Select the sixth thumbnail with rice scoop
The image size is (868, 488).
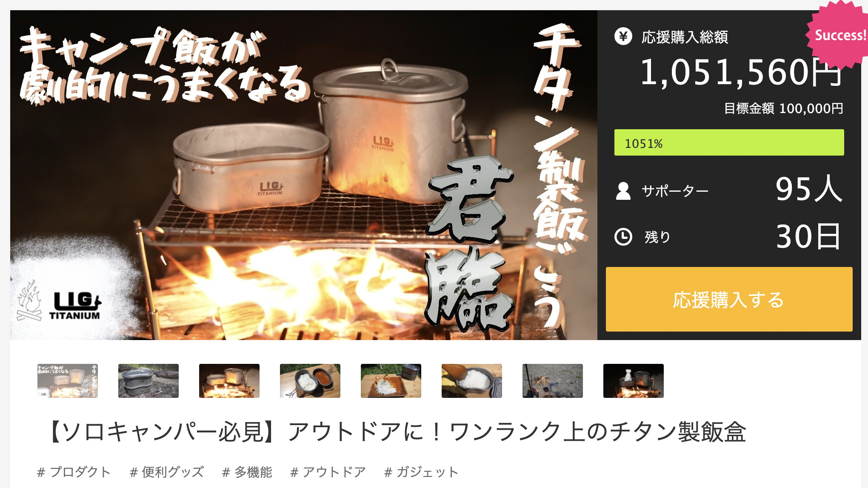point(472,381)
